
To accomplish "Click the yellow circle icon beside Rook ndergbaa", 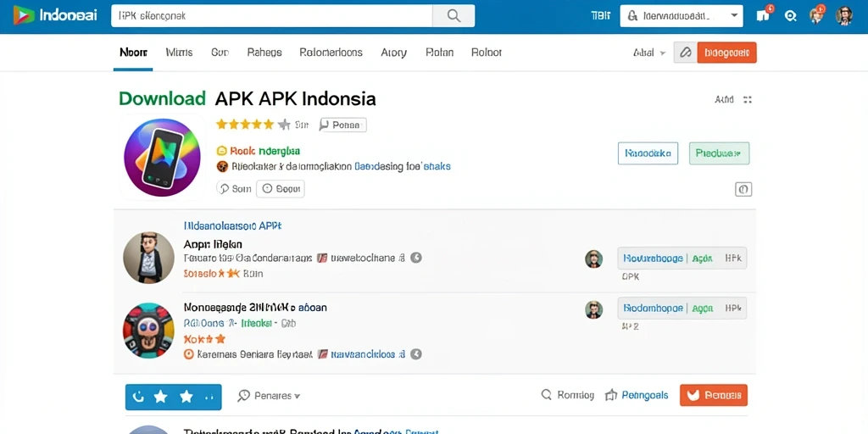I will (x=221, y=151).
